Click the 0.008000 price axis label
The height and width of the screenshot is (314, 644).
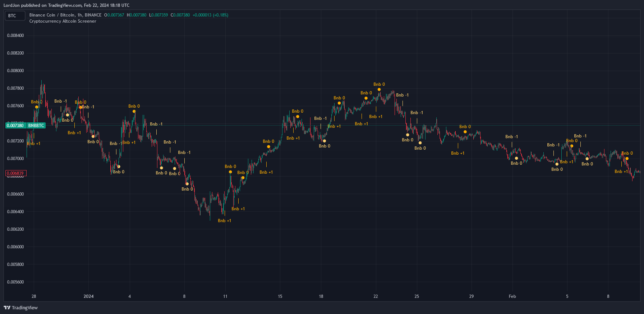pyautogui.click(x=15, y=71)
